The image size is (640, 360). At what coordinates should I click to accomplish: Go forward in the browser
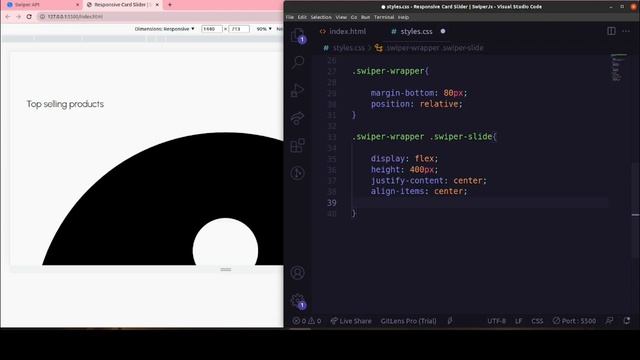tap(18, 17)
